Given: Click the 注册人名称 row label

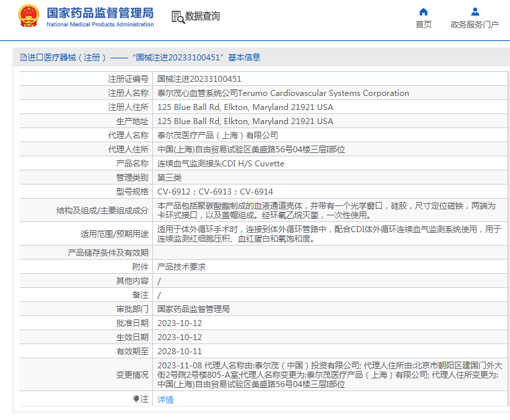Looking at the screenshot, I should click(x=128, y=93).
